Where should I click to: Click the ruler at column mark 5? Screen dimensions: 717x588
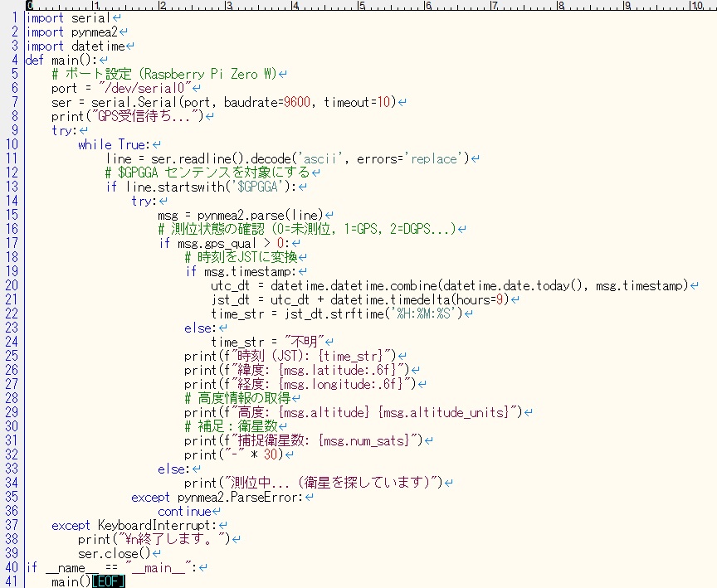pos(361,6)
